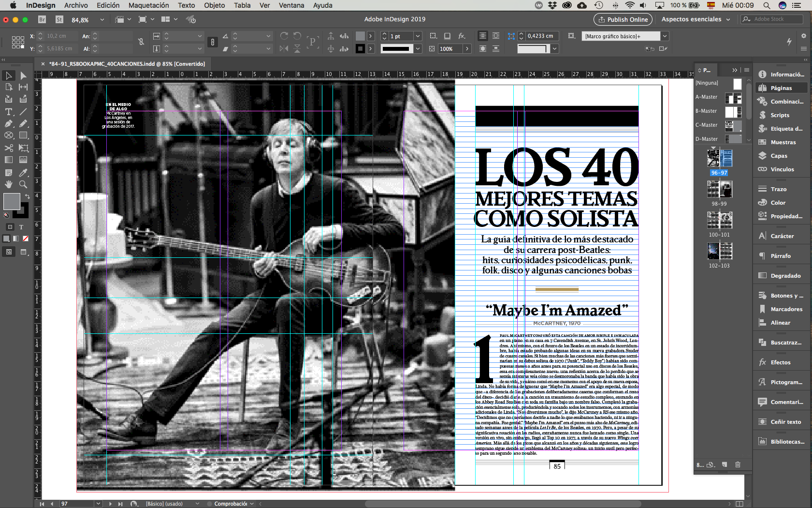The width and height of the screenshot is (812, 508).
Task: Select the Gradient Swatch tool
Action: pyautogui.click(x=9, y=160)
